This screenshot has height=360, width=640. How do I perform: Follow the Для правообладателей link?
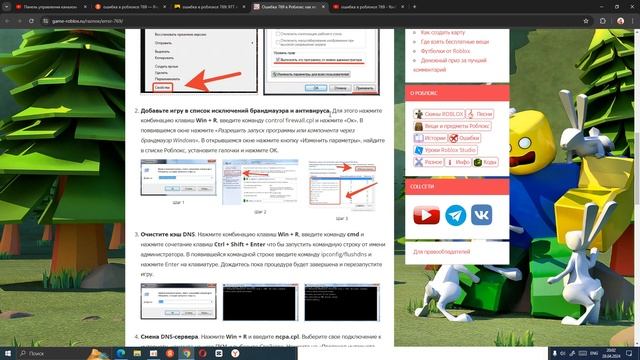click(x=441, y=252)
